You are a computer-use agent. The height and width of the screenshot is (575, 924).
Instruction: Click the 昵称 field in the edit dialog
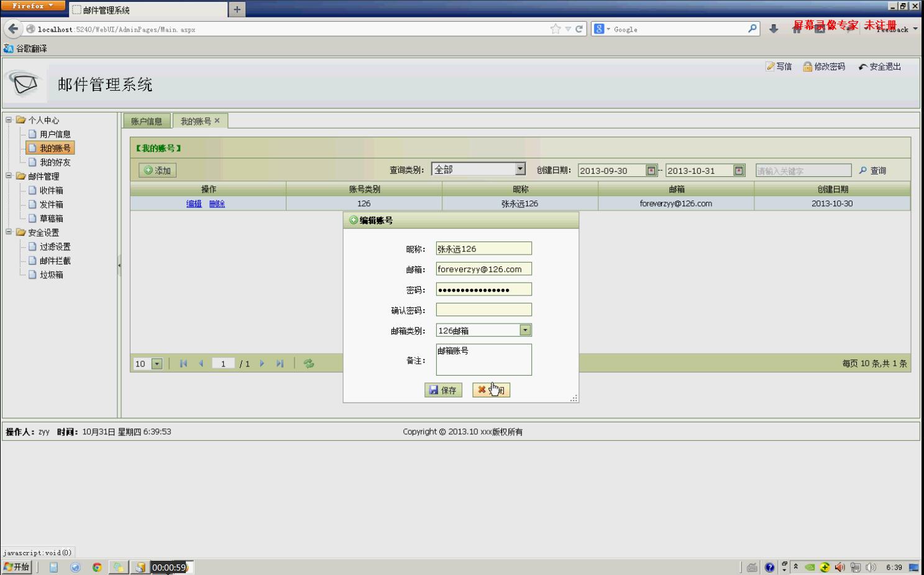483,248
